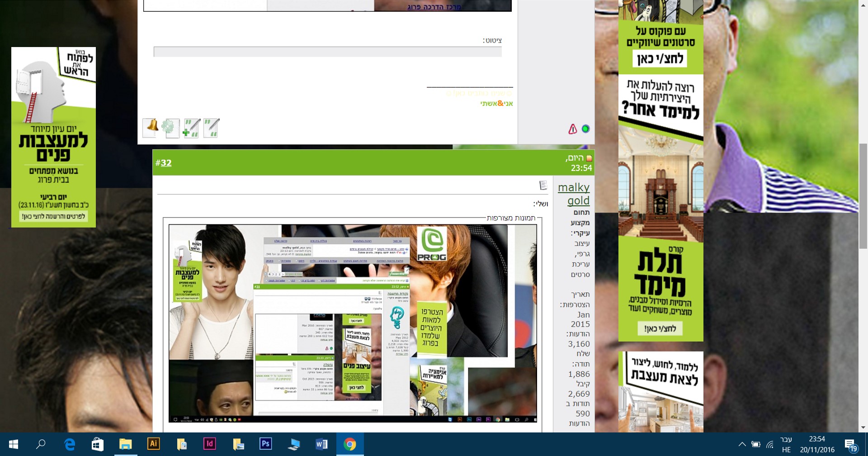
Task: Open taskbar search magnifier
Action: pos(41,444)
